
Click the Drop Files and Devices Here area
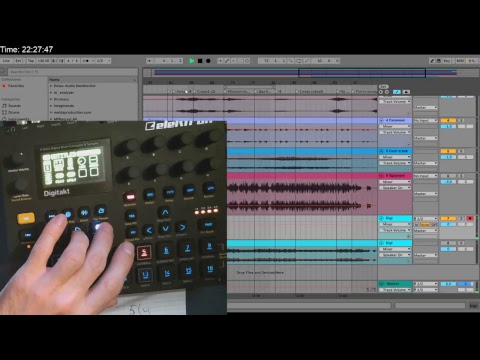(x=260, y=272)
